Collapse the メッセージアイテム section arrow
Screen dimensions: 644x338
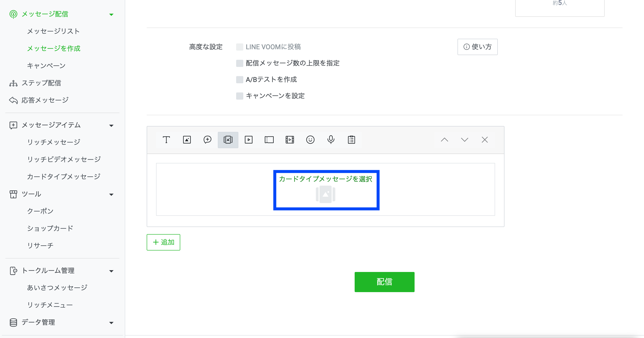[x=111, y=125]
